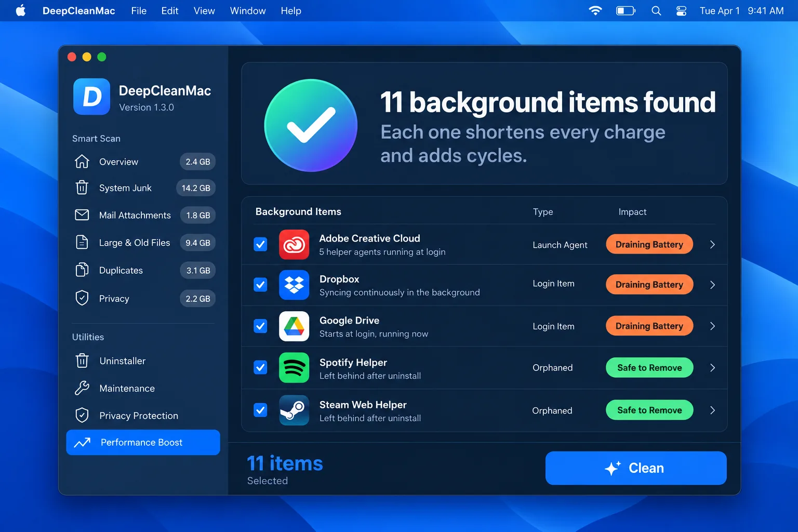Open Control Center icon in menu bar
This screenshot has height=532, width=798.
681,10
